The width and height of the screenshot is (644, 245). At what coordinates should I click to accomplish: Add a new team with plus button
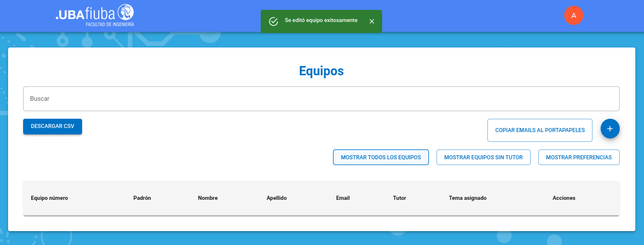point(610,129)
